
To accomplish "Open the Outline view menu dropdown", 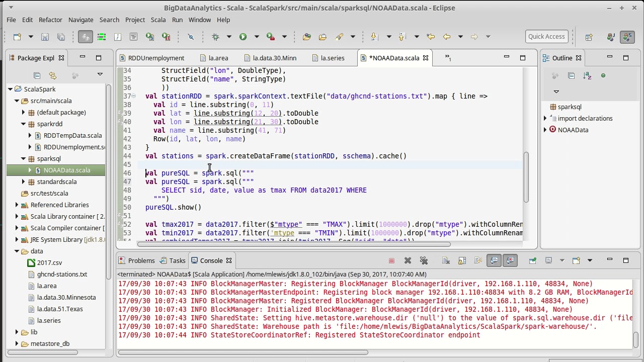I will point(556,92).
